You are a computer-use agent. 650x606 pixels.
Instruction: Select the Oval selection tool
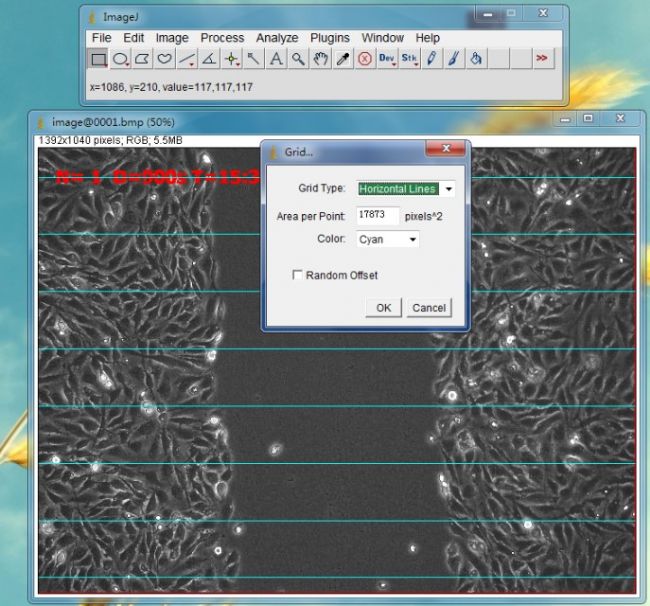coord(121,59)
